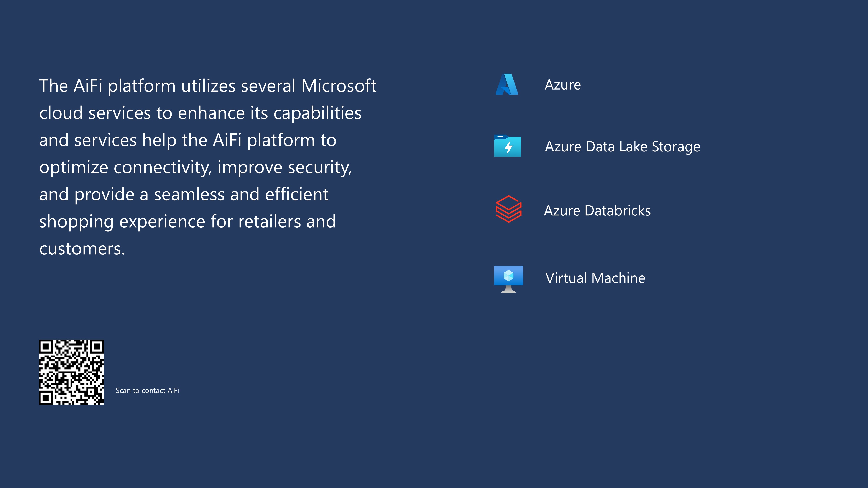Select the Azure Data Lake Storage folder icon
The width and height of the screenshot is (868, 488).
(x=507, y=146)
